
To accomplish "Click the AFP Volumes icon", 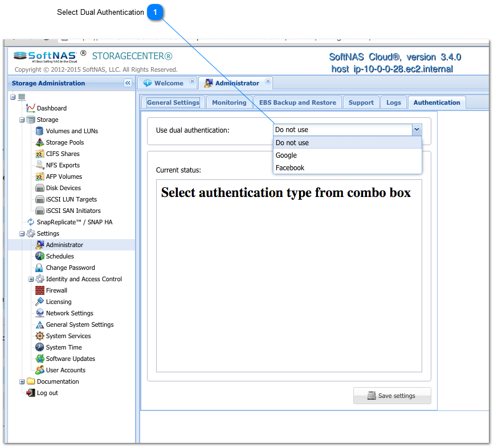I will (40, 176).
